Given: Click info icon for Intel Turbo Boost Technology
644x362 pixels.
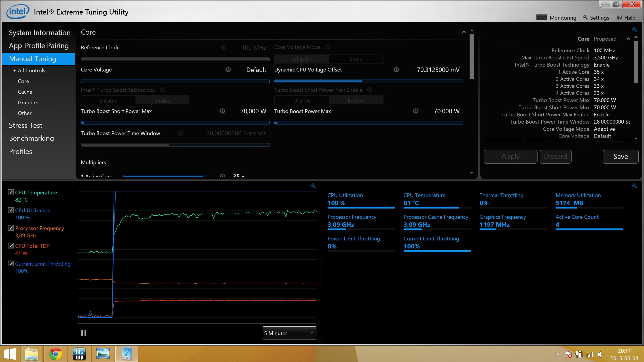Looking at the screenshot, I should pos(163,90).
